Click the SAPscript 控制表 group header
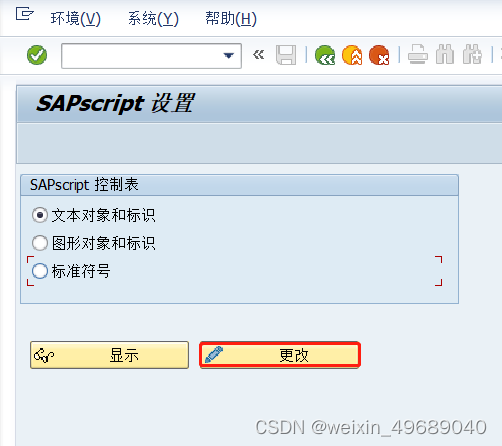Viewport: 502px width, 446px height. 239,185
